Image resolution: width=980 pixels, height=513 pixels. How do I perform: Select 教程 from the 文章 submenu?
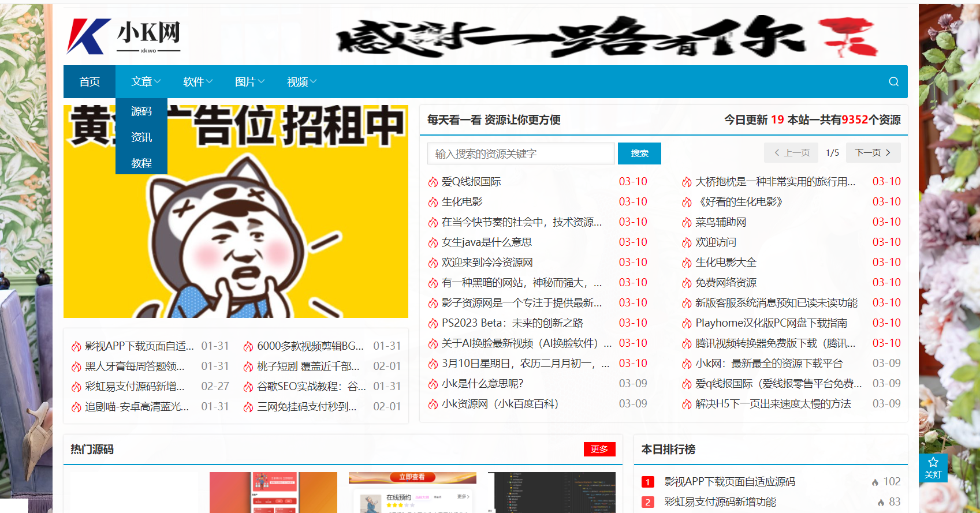pos(141,163)
